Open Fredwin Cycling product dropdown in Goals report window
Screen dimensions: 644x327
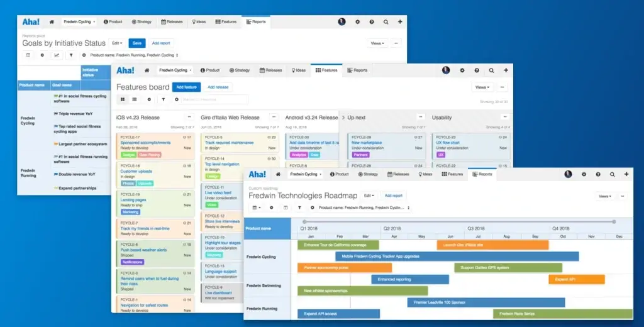(79, 22)
